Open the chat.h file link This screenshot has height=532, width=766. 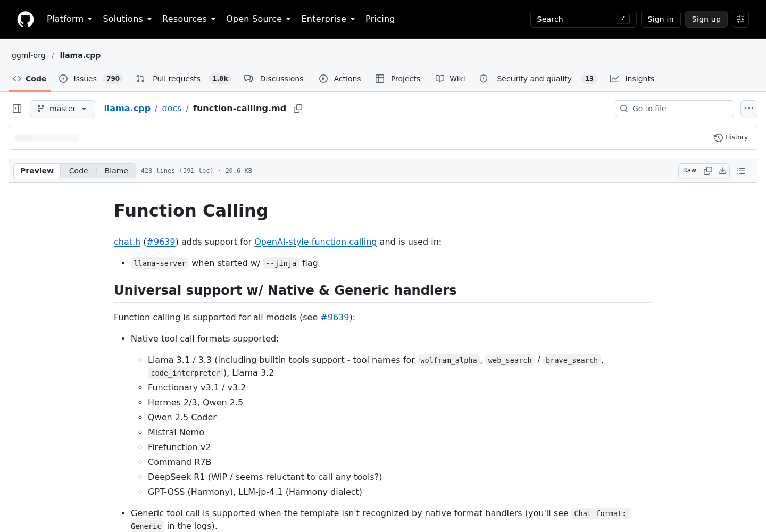[x=127, y=242]
